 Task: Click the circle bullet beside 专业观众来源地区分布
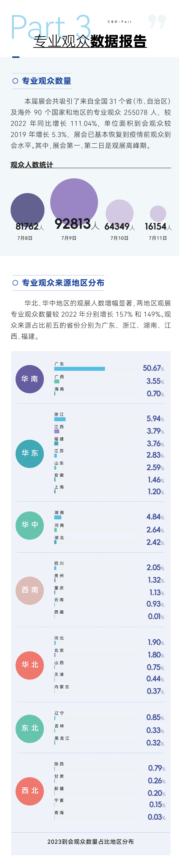(15, 283)
